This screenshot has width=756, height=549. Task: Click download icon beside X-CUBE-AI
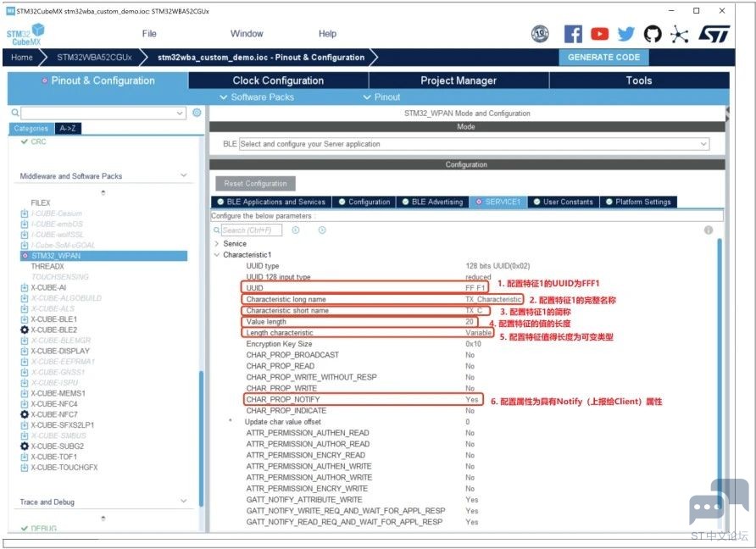click(24, 288)
